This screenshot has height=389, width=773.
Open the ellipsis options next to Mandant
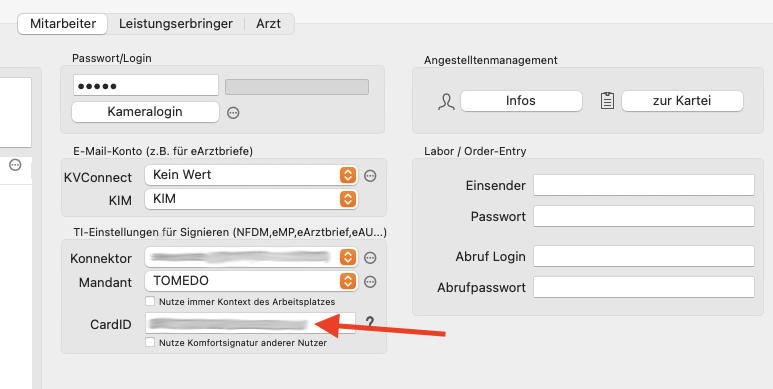pos(370,282)
